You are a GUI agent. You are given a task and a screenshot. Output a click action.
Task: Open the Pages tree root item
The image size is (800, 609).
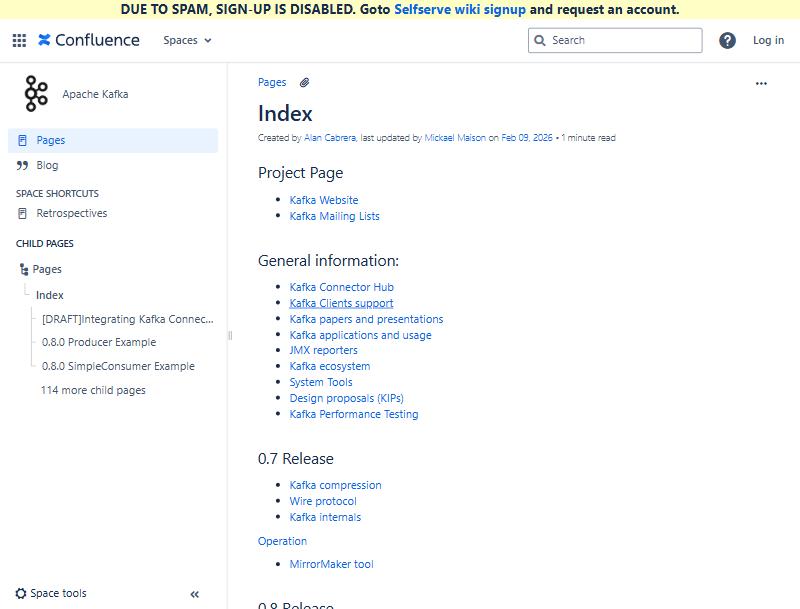pos(47,269)
